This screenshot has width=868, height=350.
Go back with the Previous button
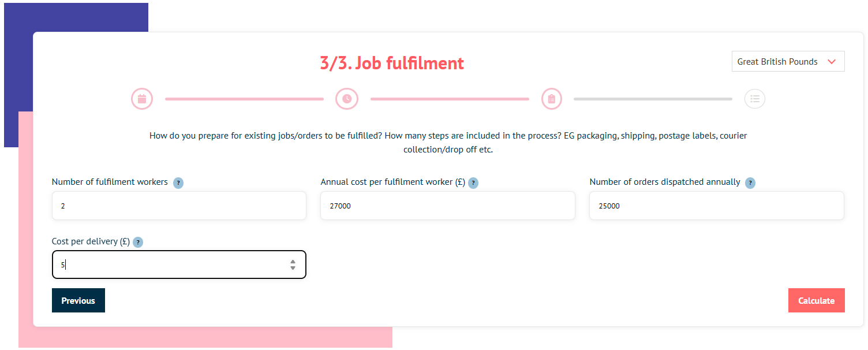tap(78, 300)
